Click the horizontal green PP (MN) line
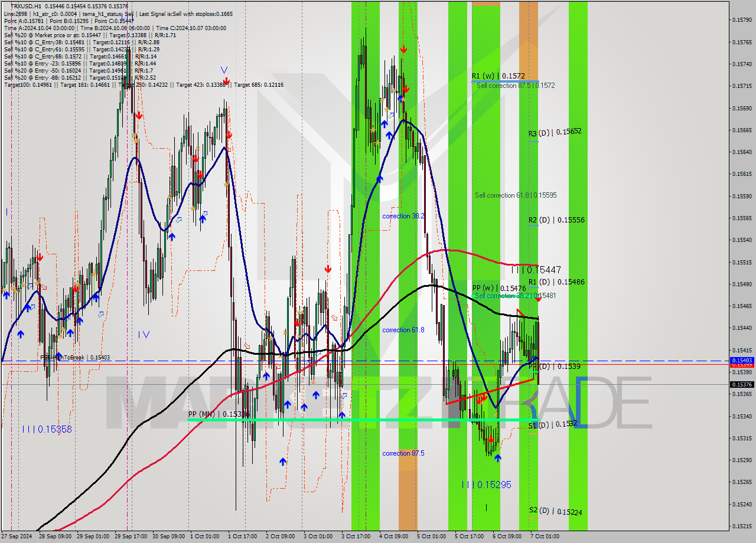 coord(363,420)
